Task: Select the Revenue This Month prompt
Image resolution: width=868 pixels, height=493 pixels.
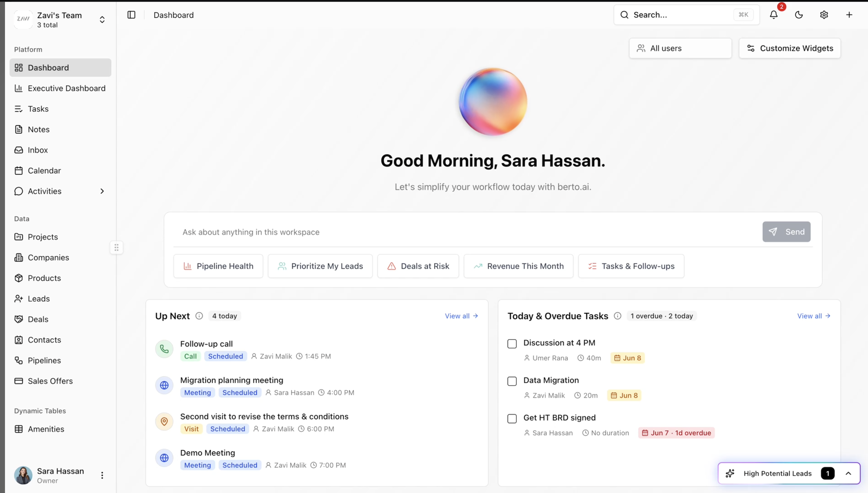Action: coord(519,266)
